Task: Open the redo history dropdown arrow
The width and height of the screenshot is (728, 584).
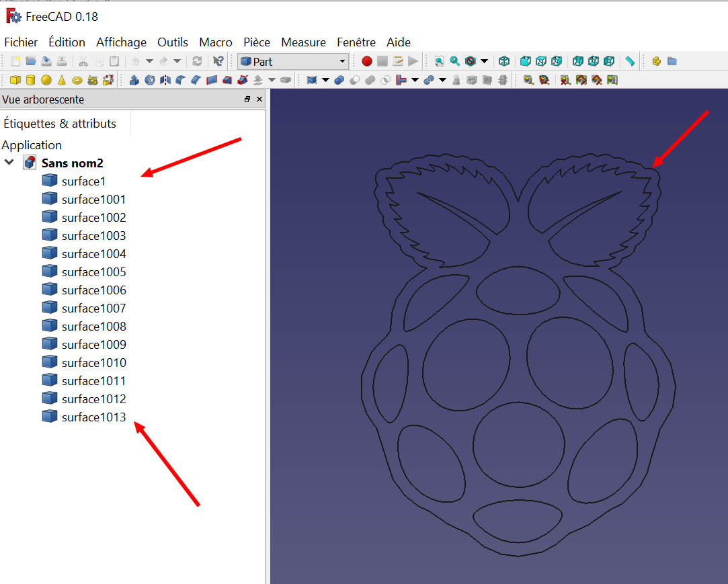Action: pos(177,61)
